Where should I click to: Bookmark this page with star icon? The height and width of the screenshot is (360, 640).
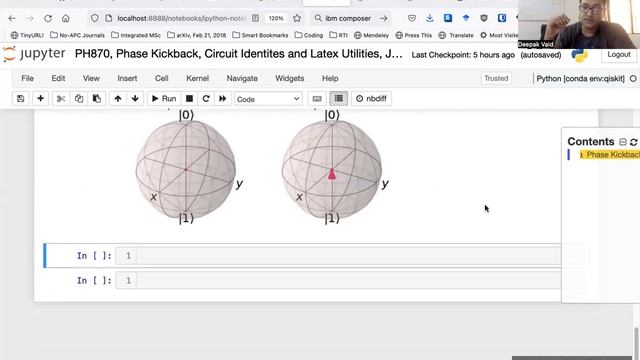(x=297, y=18)
